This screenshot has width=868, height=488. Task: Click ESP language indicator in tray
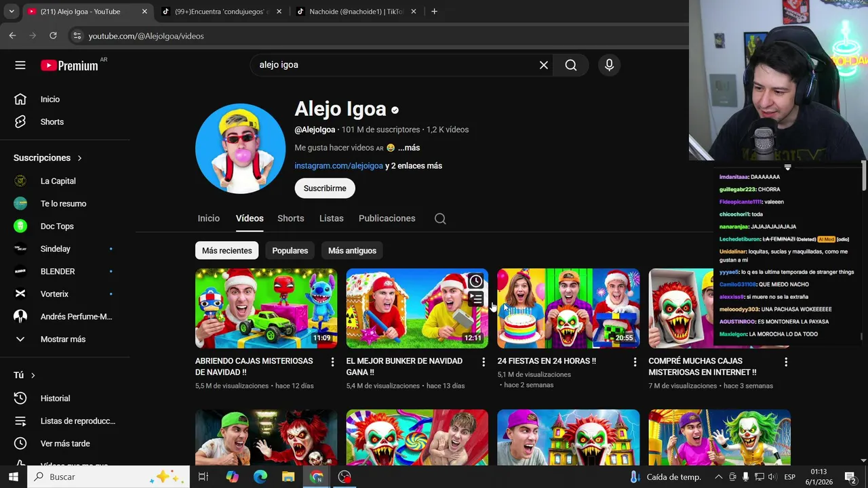[x=789, y=476]
